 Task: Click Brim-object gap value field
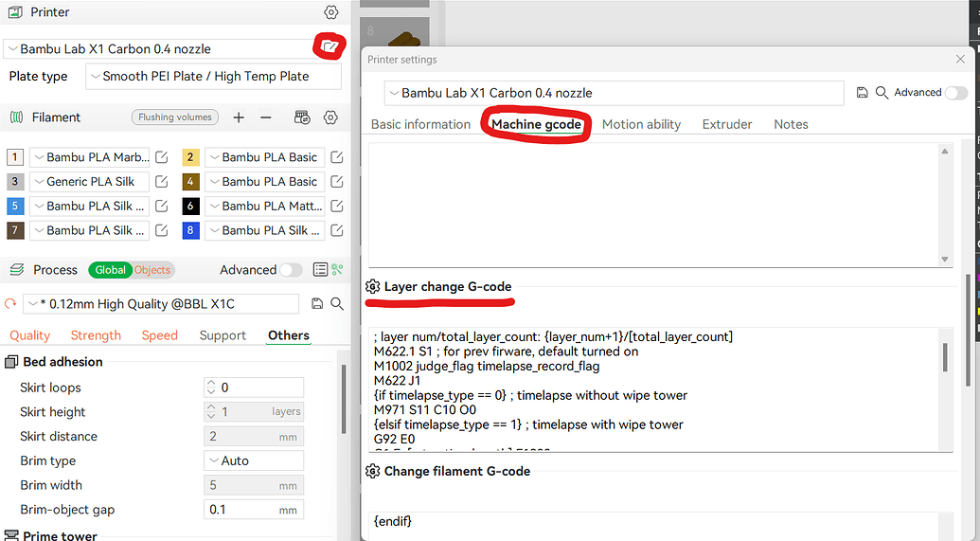click(254, 509)
